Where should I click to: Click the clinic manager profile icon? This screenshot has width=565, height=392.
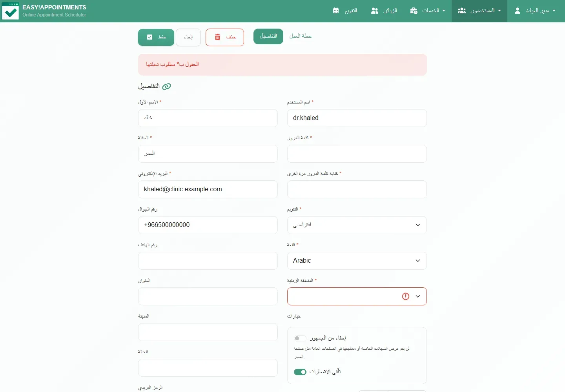(518, 11)
